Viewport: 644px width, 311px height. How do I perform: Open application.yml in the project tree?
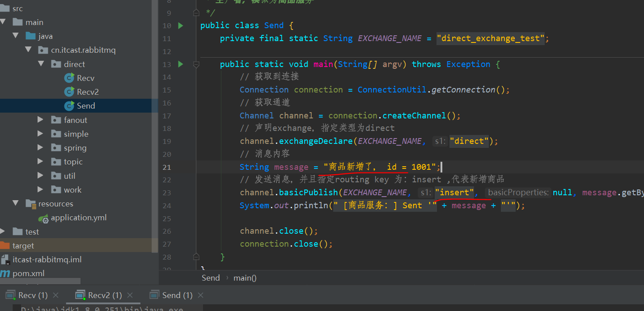[79, 218]
